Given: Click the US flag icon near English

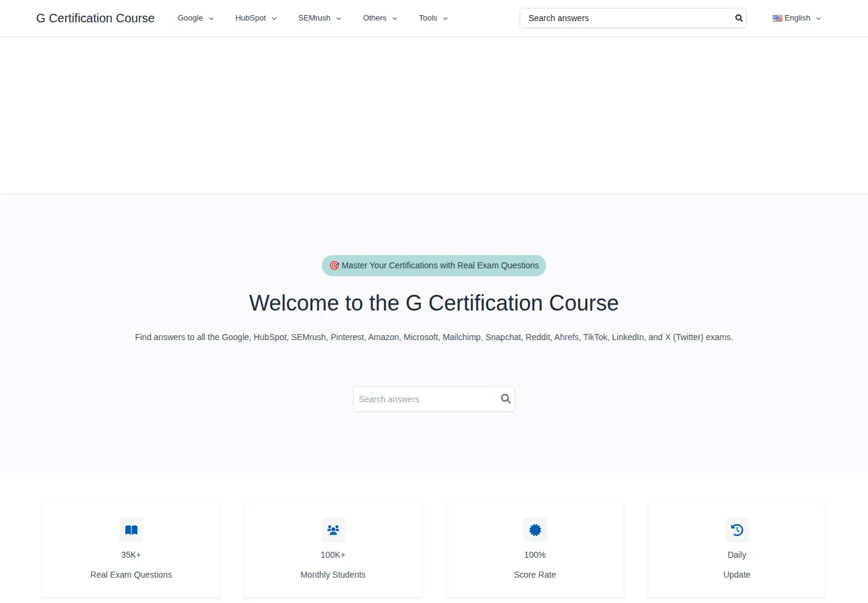Looking at the screenshot, I should 778,18.
